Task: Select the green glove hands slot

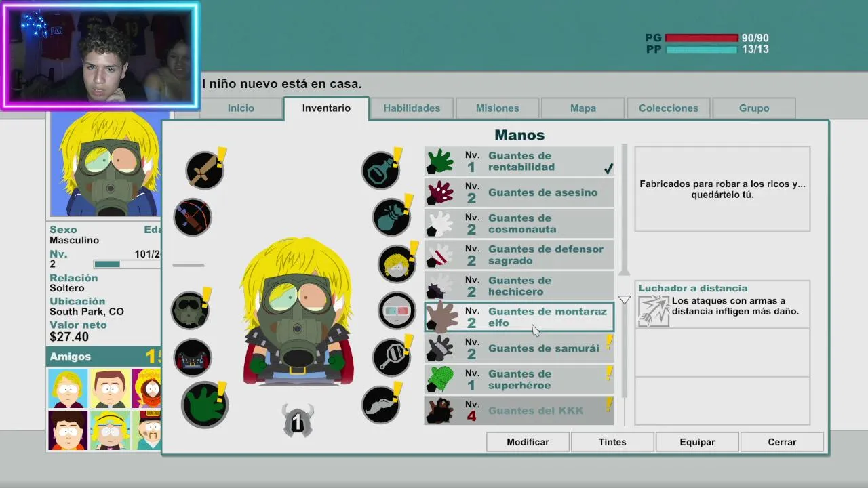Action: 205,405
